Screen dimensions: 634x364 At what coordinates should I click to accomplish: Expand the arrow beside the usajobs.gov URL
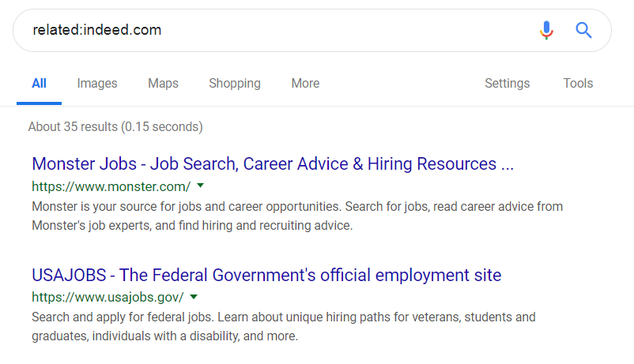tap(194, 297)
